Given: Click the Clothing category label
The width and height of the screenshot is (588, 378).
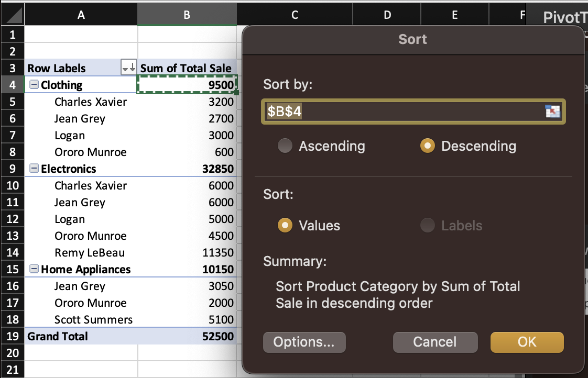Looking at the screenshot, I should (x=61, y=85).
